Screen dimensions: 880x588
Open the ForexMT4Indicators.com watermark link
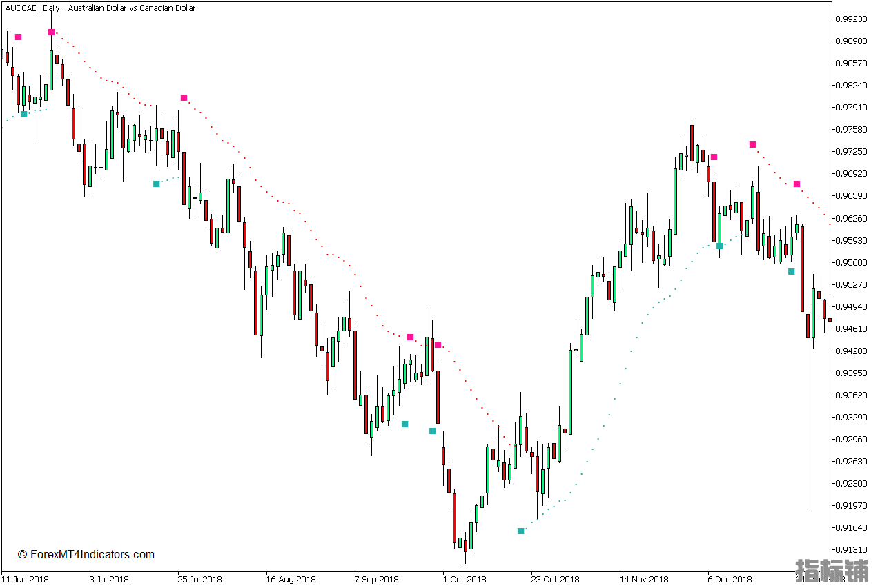[x=86, y=554]
